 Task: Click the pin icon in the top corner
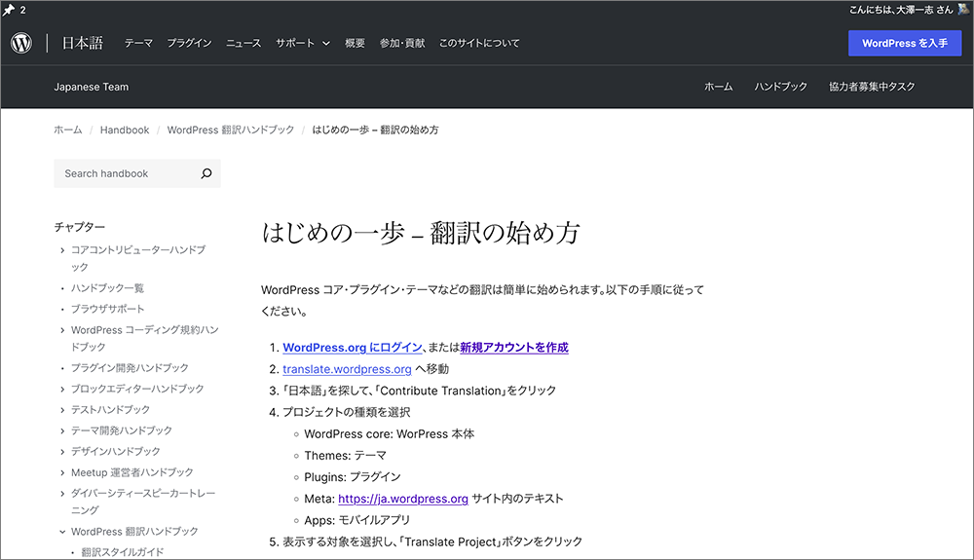click(9, 10)
